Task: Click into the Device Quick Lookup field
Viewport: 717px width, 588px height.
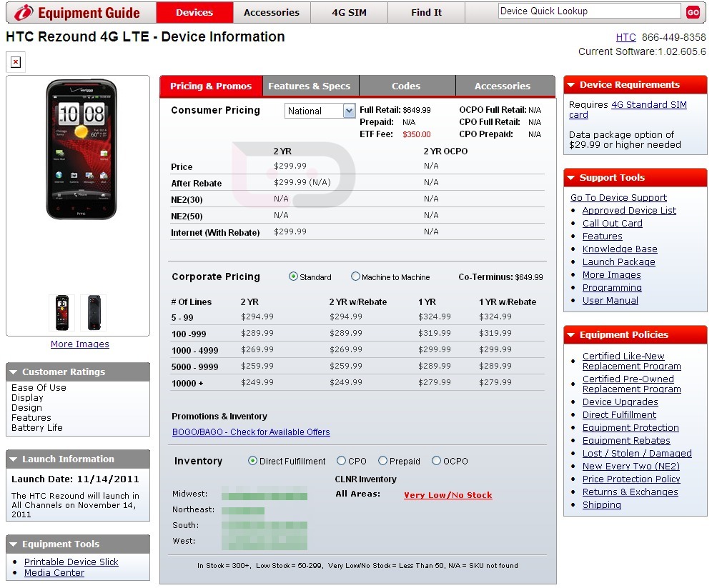Action: click(588, 11)
